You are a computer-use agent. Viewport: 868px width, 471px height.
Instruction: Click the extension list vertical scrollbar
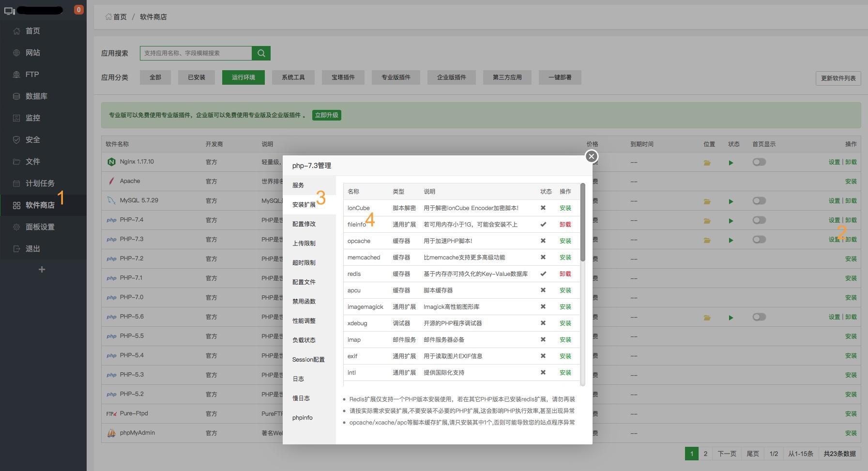[583, 223]
